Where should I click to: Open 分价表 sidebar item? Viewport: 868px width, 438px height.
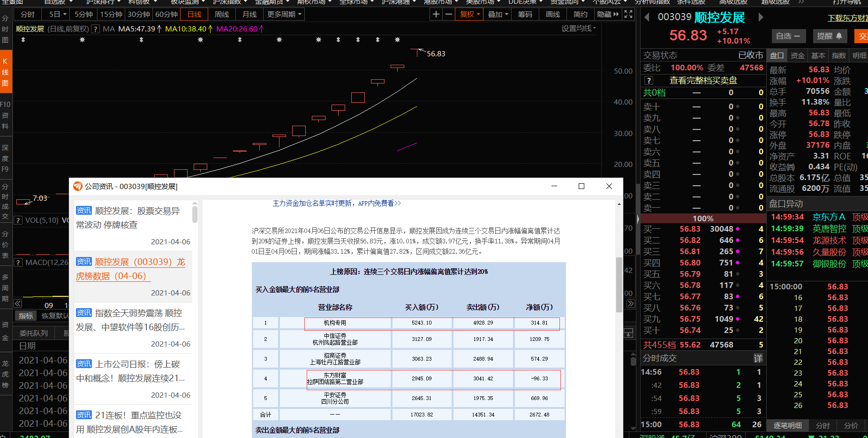click(5, 244)
